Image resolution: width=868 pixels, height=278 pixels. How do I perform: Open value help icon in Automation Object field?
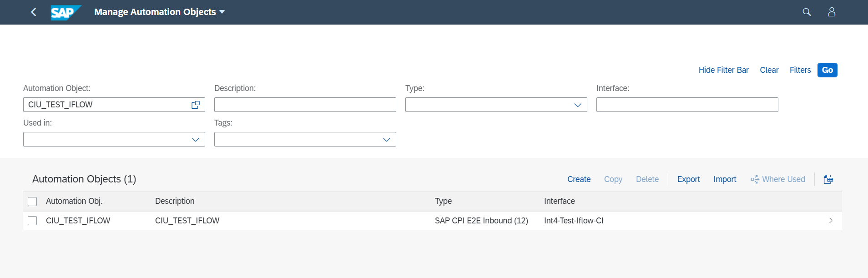[196, 105]
